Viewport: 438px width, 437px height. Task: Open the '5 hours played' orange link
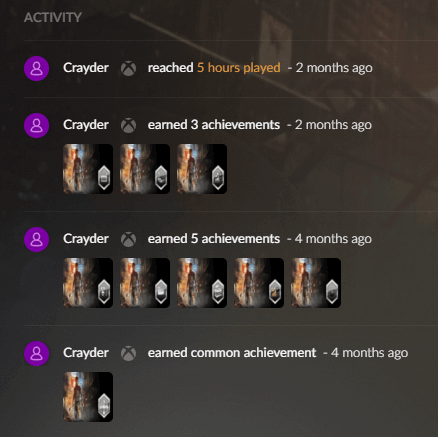pos(239,68)
